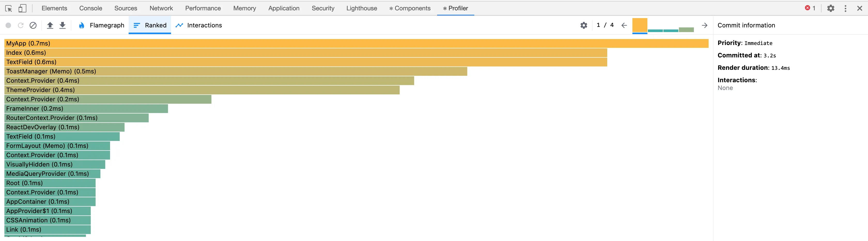Viewport: 868px width, 241px height.
Task: Open DevTools settings gear
Action: pos(831,9)
